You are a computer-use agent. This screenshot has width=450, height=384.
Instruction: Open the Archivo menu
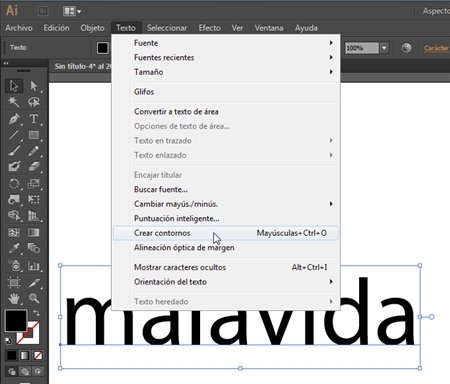19,28
